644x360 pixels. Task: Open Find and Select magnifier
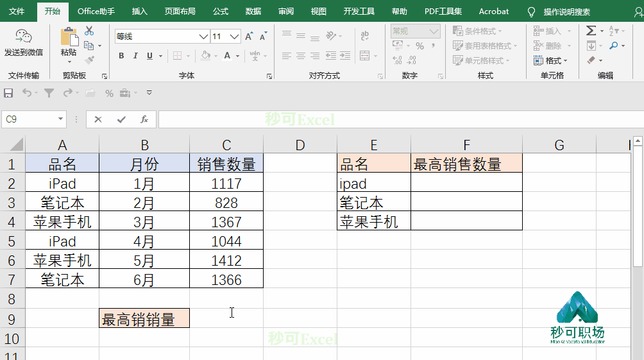point(614,46)
